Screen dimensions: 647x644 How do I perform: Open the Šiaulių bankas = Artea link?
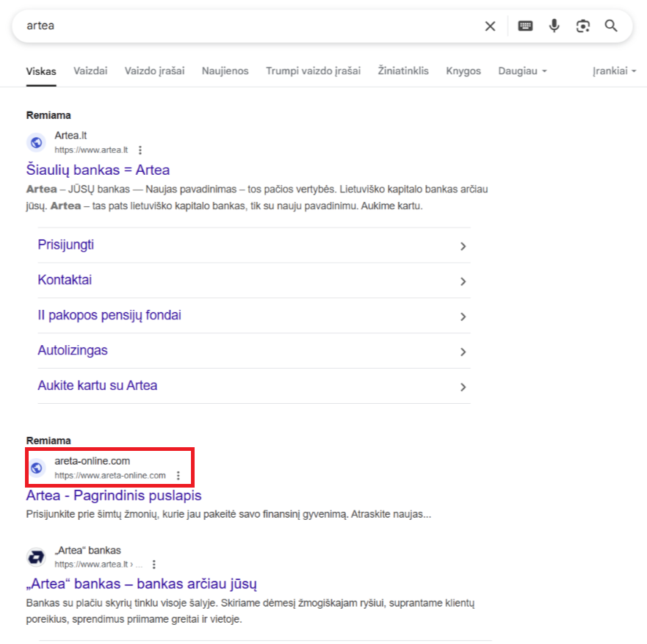(98, 170)
